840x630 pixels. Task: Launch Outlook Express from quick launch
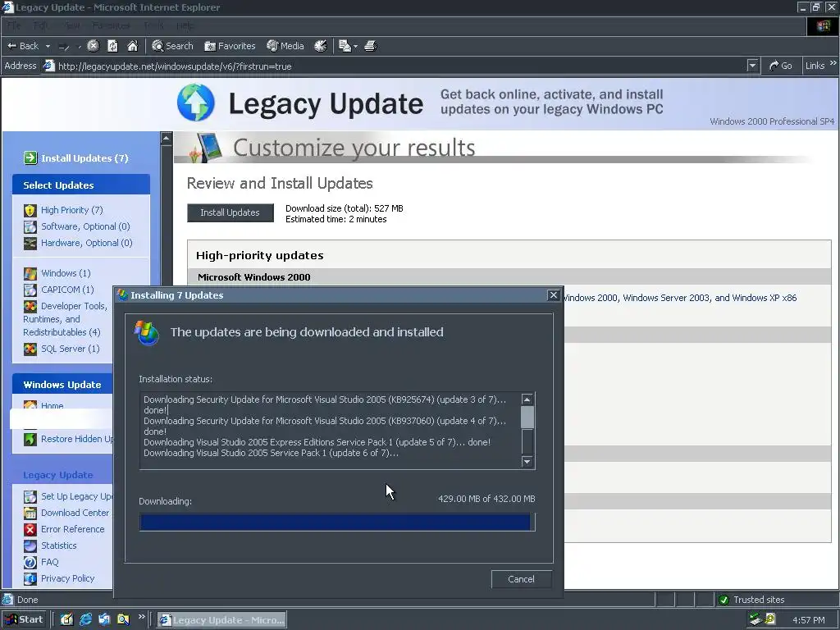click(x=104, y=620)
